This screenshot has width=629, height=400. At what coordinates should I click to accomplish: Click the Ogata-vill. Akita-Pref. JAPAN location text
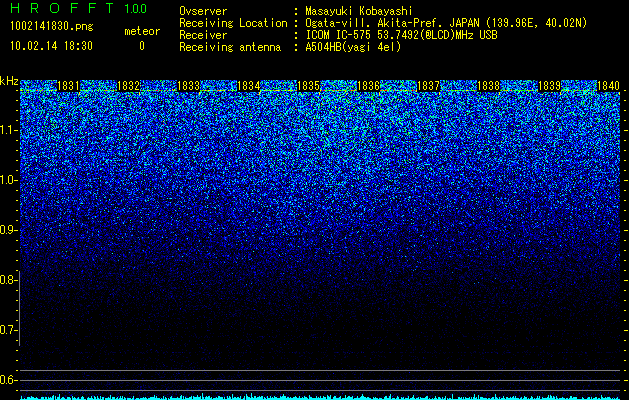click(446, 23)
